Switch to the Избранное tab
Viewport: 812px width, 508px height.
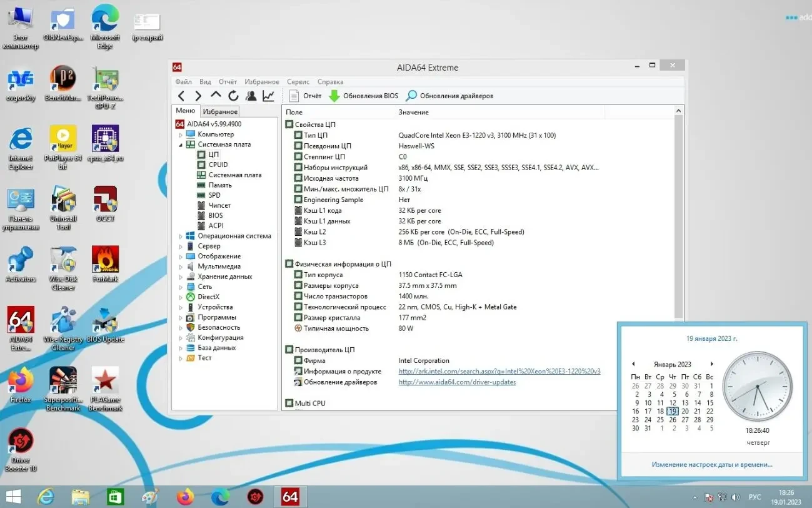point(220,111)
